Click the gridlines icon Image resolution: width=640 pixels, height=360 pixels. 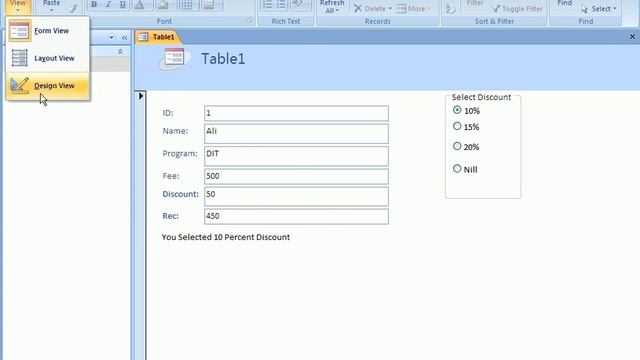click(x=187, y=5)
